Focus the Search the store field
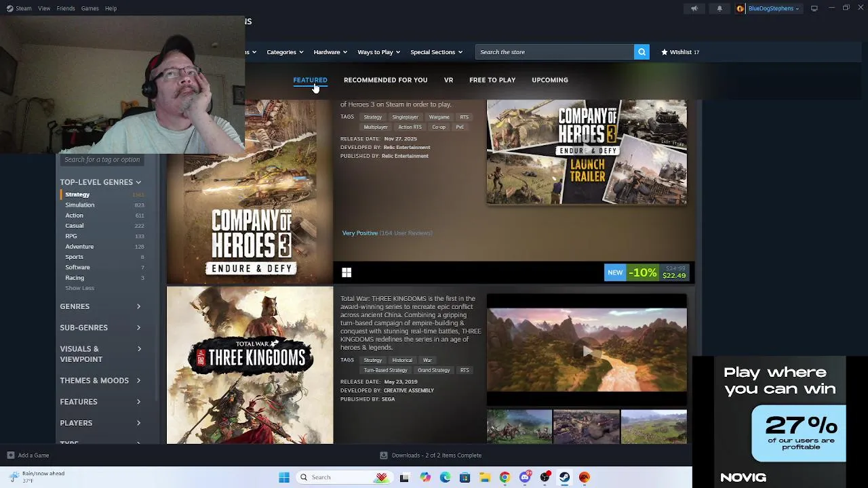This screenshot has width=868, height=488. [x=555, y=52]
